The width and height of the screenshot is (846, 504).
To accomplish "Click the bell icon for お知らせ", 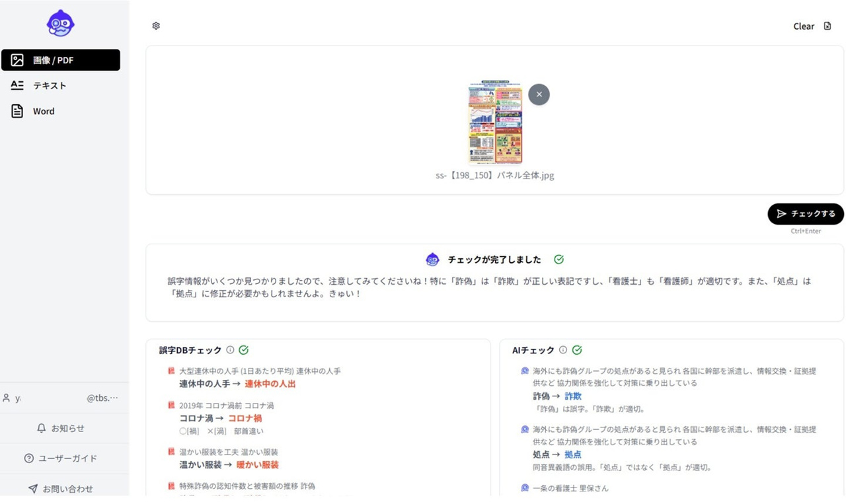I will pos(42,428).
